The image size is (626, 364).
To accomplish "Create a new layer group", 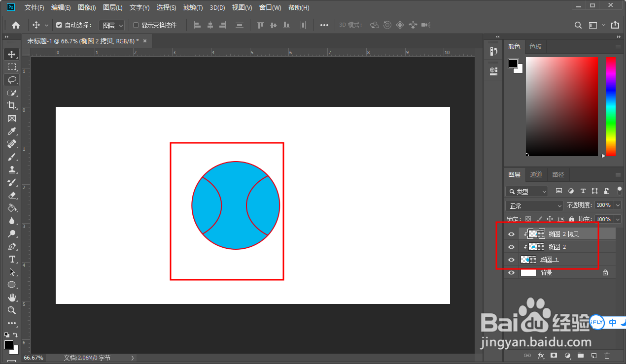I will 581,355.
